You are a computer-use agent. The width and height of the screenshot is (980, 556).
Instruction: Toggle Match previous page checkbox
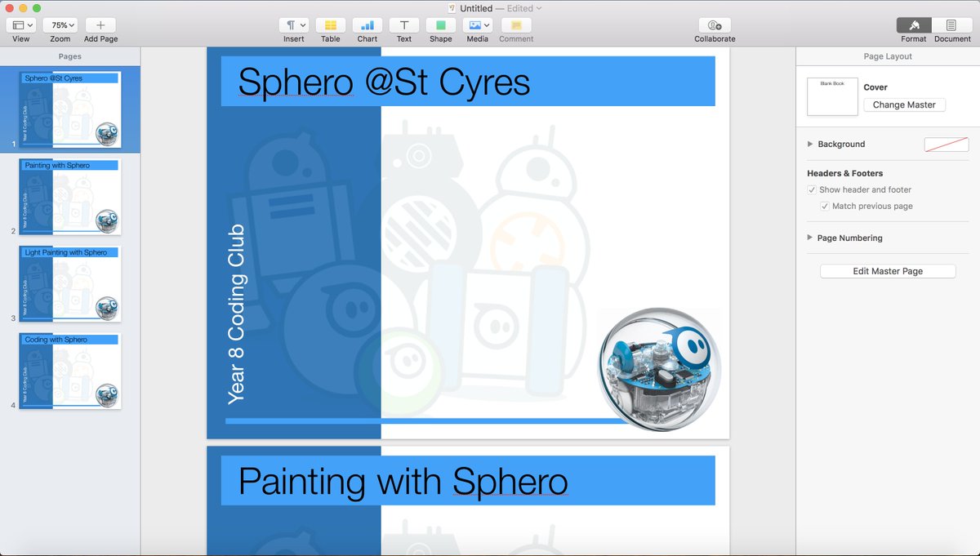point(825,206)
